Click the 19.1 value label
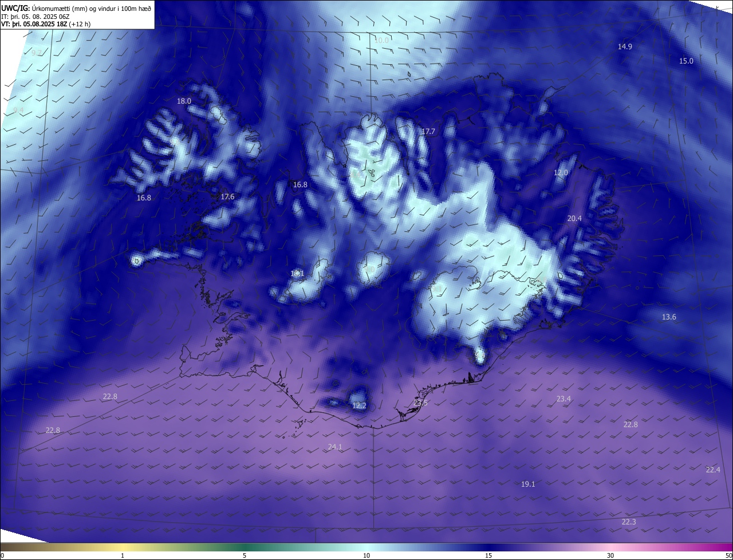The image size is (733, 560). 528,484
